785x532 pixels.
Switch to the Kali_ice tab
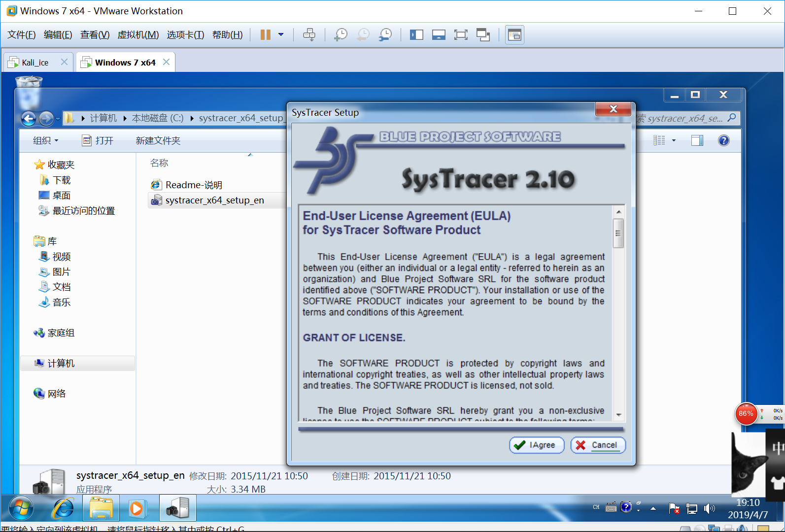pos(35,63)
